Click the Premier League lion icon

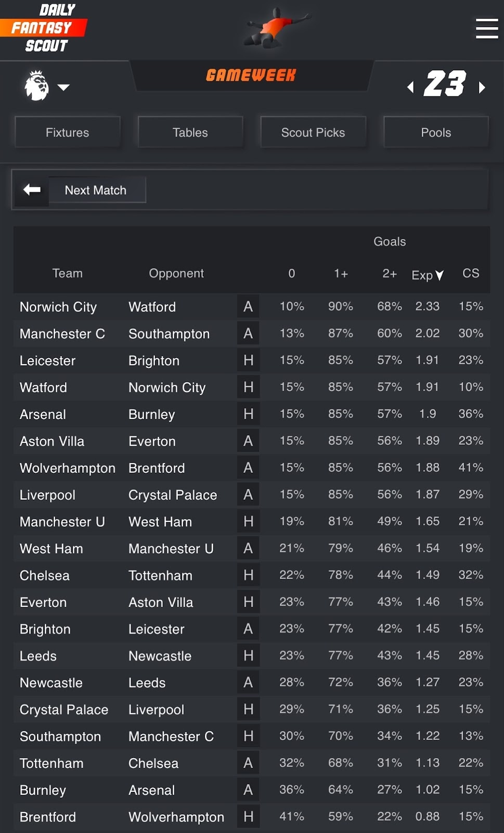point(36,86)
